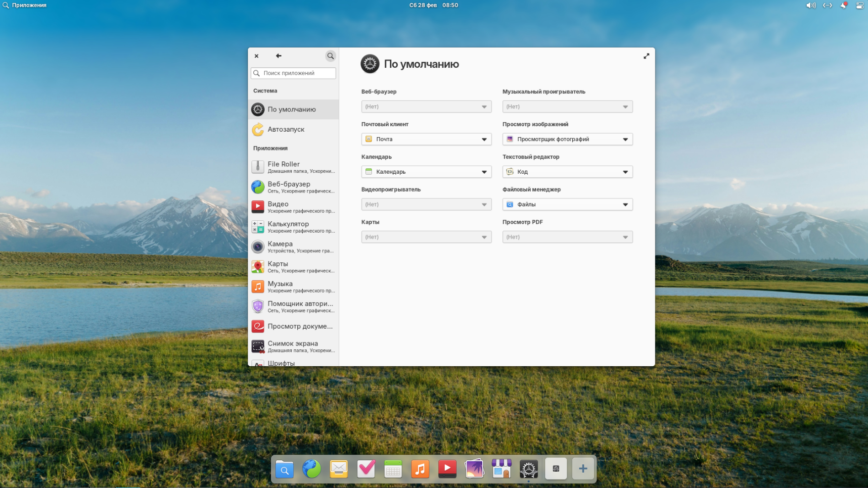Select По умолчанию in the sidebar
This screenshot has height=488, width=868.
[293, 109]
